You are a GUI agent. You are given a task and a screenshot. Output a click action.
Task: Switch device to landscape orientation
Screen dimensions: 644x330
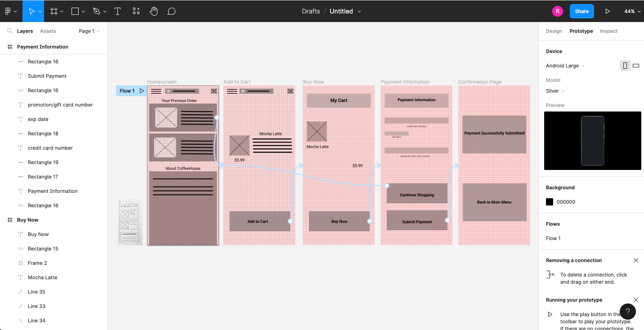[x=636, y=66]
